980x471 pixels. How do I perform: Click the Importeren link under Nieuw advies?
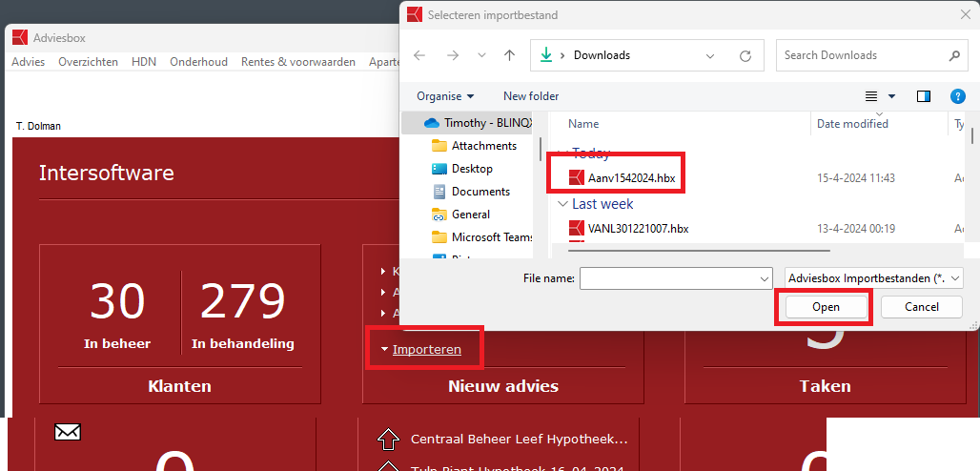click(x=427, y=350)
